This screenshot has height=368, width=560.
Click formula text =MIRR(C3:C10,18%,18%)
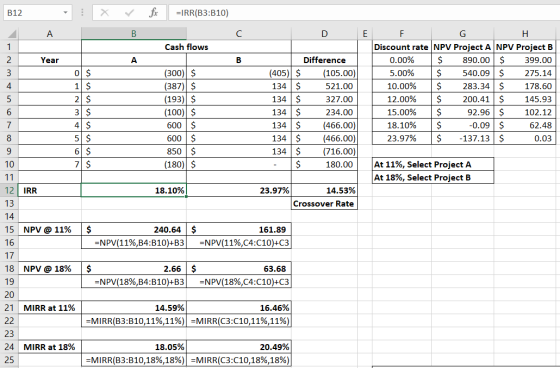(x=240, y=360)
